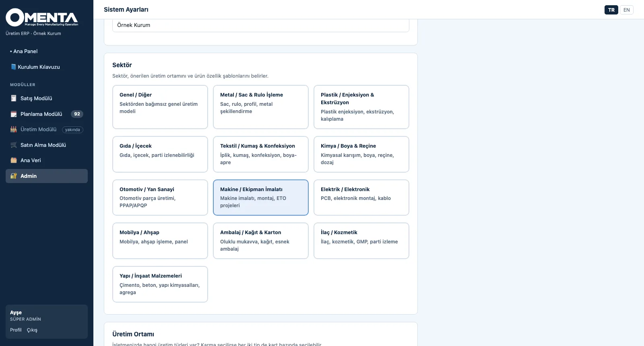Select Ana Veri in the sidebar
Image resolution: width=644 pixels, height=346 pixels.
pyautogui.click(x=47, y=160)
